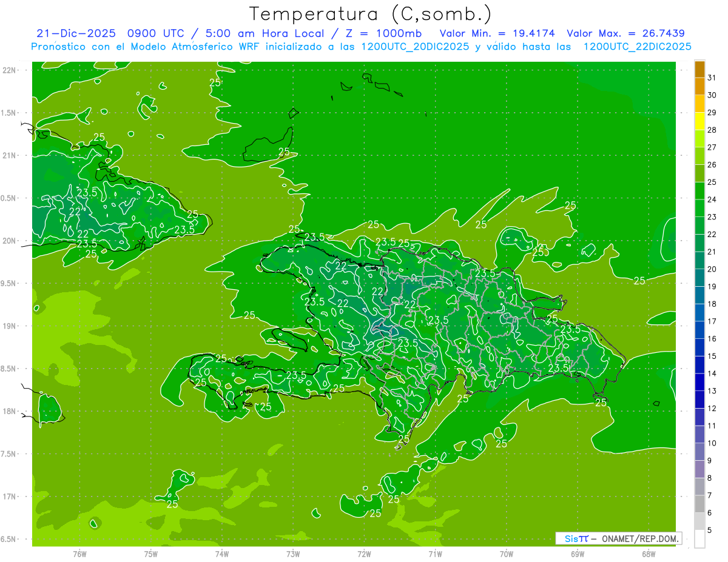Click the "68W" longitude axis label
Image resolution: width=728 pixels, height=562 pixels.
tap(649, 554)
